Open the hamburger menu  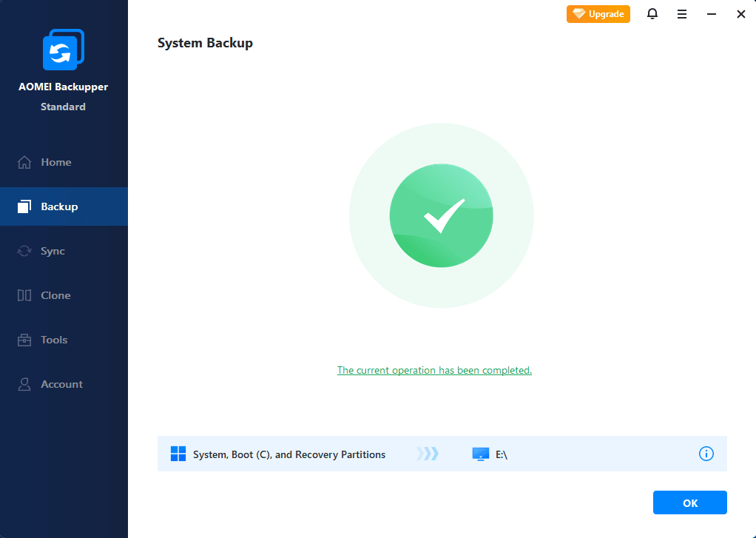tap(681, 13)
